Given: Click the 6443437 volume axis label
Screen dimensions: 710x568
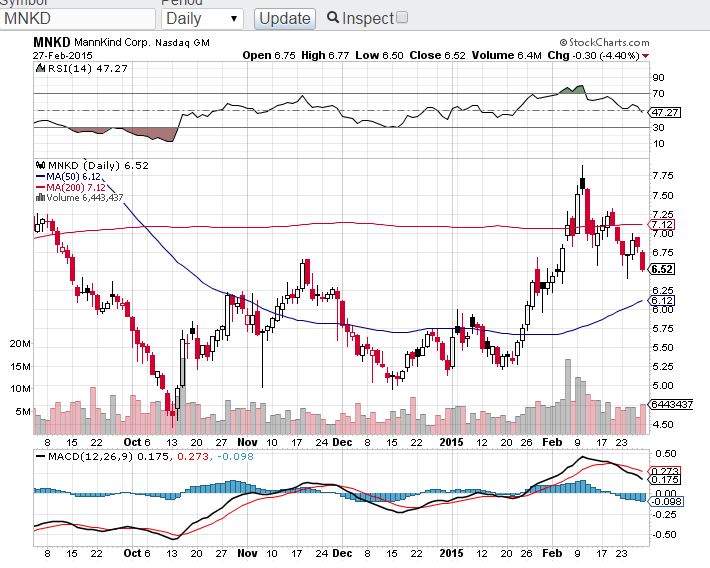Looking at the screenshot, I should 672,404.
